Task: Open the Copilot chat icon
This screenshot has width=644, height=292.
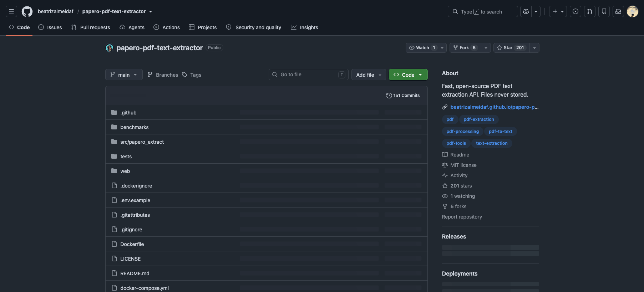Action: pyautogui.click(x=526, y=11)
